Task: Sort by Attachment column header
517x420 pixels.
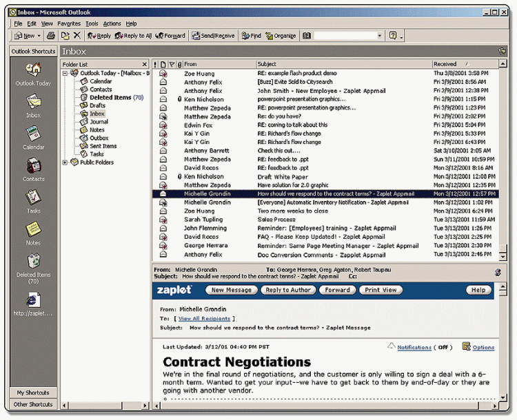Action: click(180, 64)
